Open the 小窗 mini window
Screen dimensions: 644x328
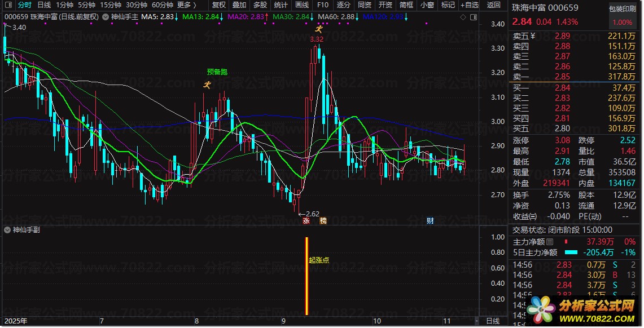click(427, 5)
